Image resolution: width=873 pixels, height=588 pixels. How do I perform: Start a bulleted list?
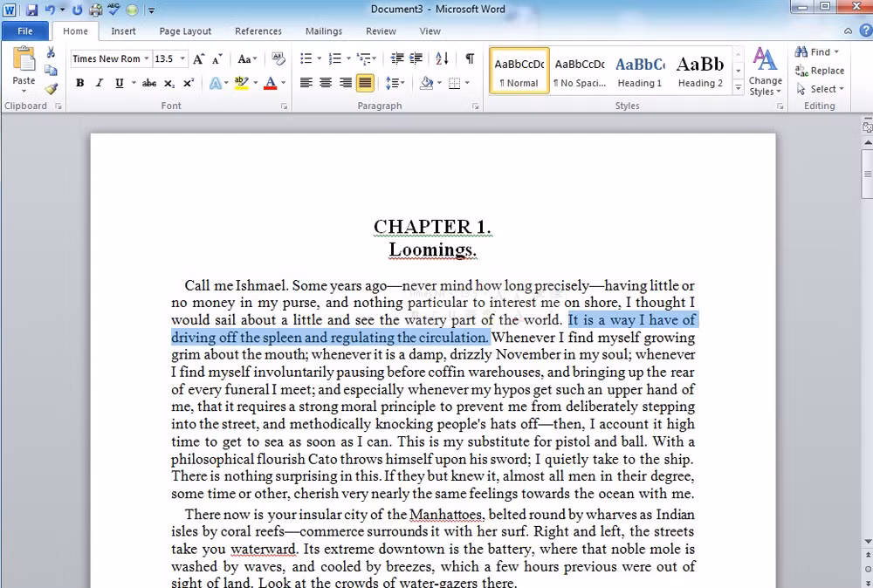(306, 58)
